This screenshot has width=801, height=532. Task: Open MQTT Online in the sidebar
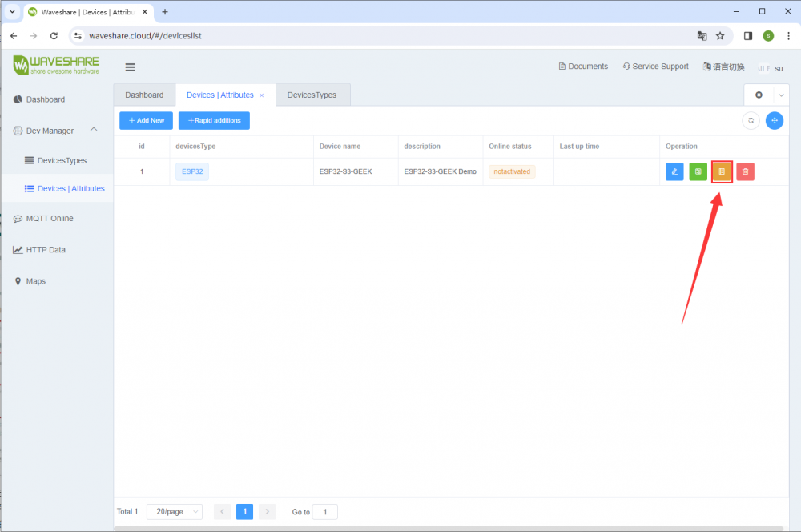[x=50, y=218]
